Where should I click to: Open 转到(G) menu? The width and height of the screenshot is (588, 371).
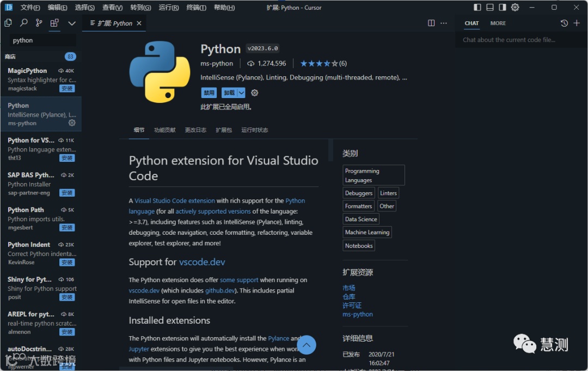[140, 8]
